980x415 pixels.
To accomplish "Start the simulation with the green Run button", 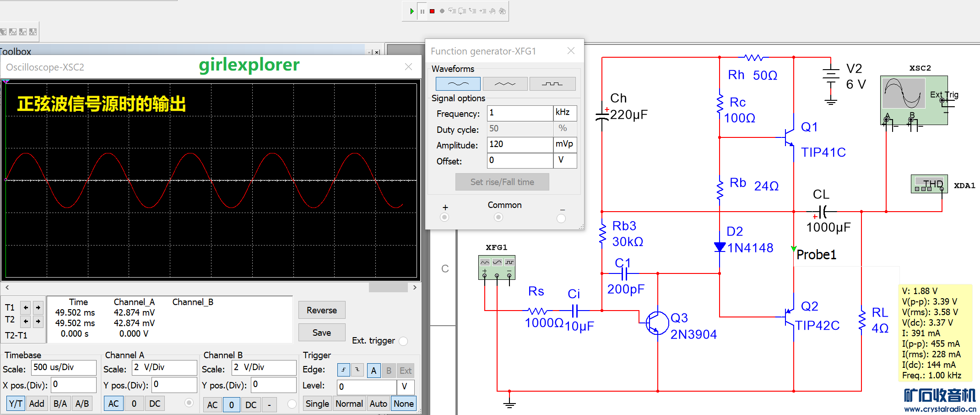I will click(x=412, y=11).
